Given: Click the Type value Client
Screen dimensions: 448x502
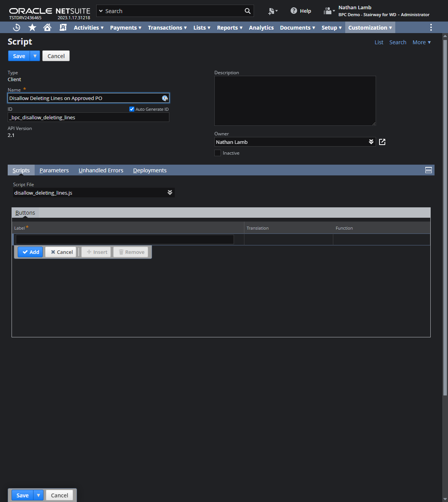Looking at the screenshot, I should pos(14,80).
